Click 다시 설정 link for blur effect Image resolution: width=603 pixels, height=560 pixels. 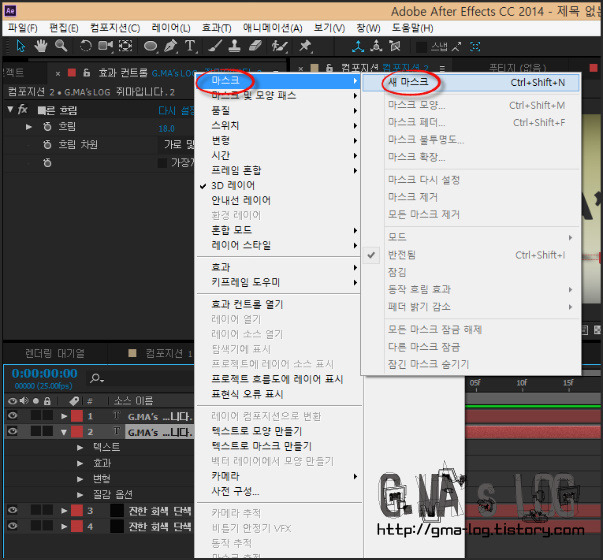click(176, 111)
